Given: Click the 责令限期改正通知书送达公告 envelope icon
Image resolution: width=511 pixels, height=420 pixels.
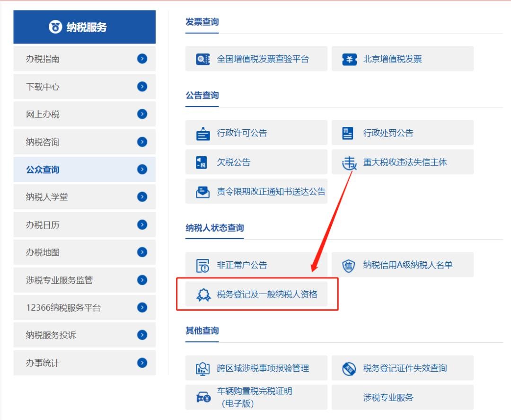Looking at the screenshot, I should tap(203, 192).
